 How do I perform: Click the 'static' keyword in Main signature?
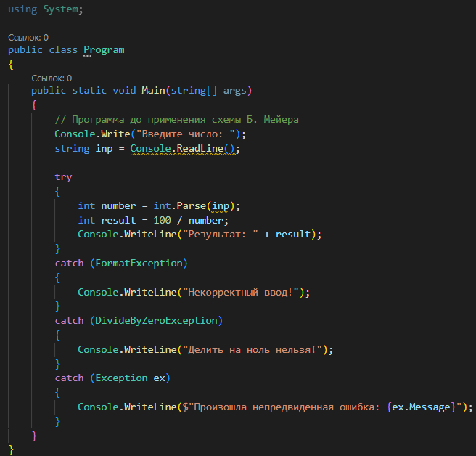[x=89, y=91]
